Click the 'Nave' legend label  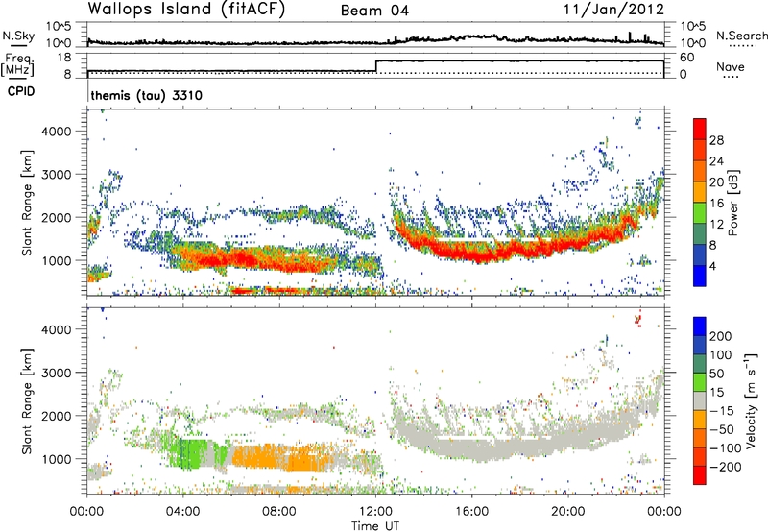click(x=730, y=67)
